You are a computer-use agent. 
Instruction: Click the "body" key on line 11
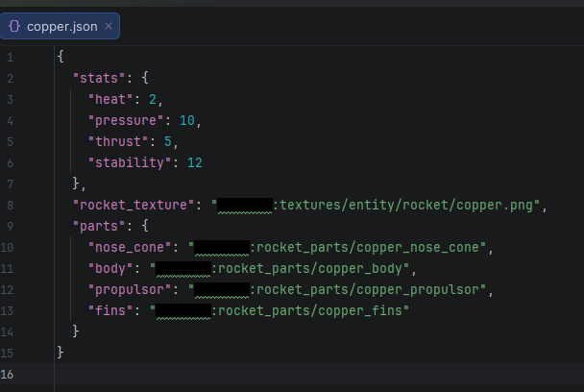(x=110, y=268)
